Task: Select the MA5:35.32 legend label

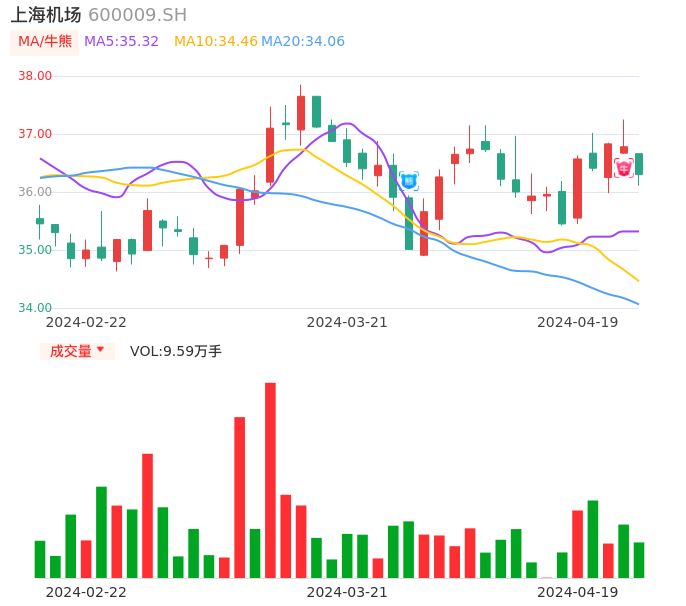Action: 121,41
